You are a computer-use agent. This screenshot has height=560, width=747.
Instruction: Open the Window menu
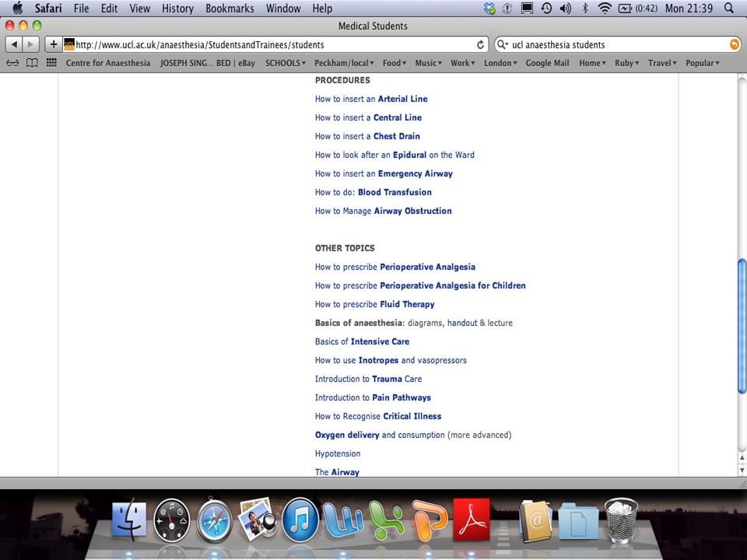[283, 8]
